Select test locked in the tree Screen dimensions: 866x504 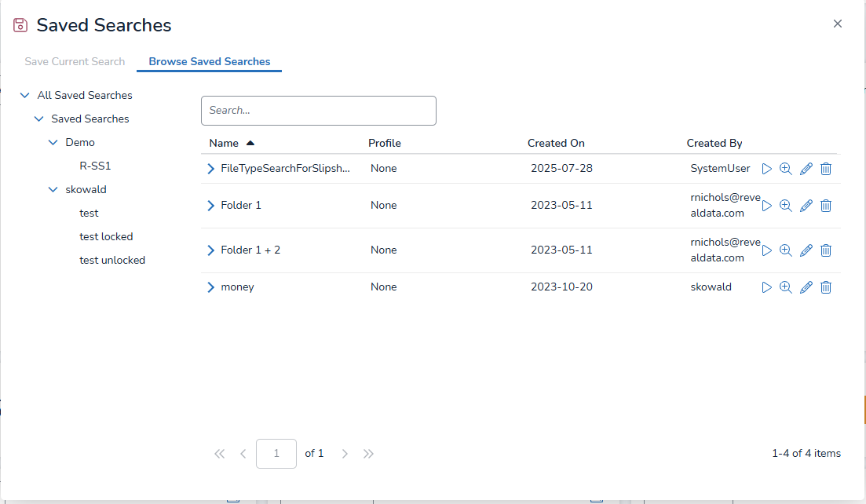click(x=106, y=237)
